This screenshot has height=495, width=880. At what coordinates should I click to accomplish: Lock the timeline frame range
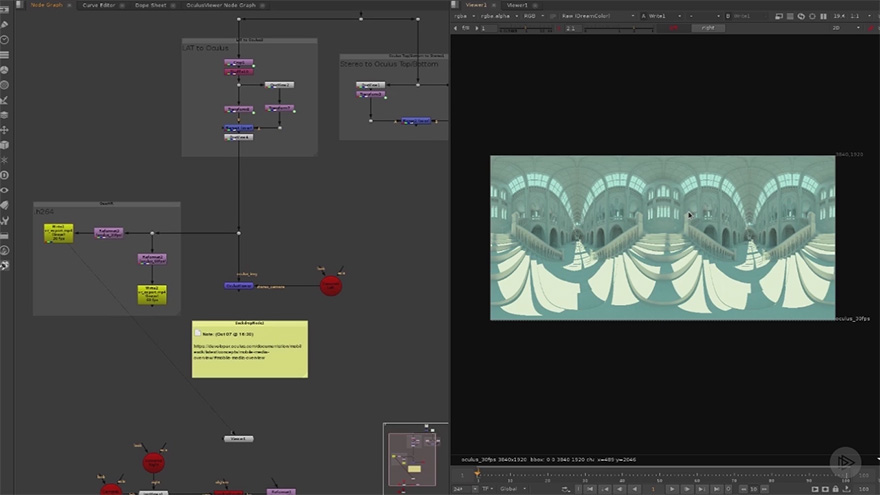836,489
